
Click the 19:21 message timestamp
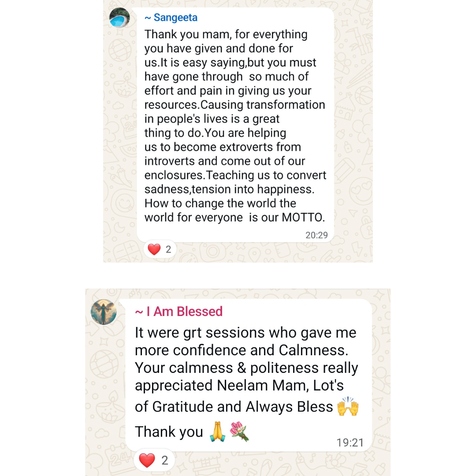350,443
